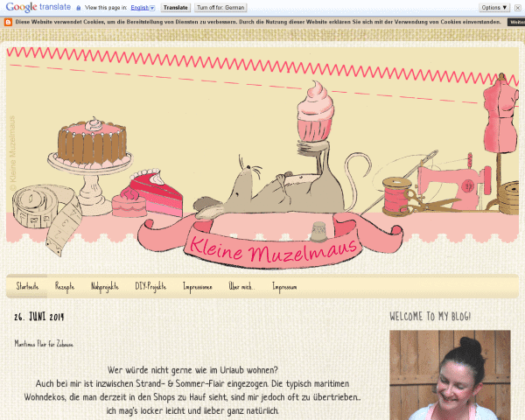This screenshot has height=420, width=525.
Task: Open the Maritimer Flair post title link
Action: (44, 344)
